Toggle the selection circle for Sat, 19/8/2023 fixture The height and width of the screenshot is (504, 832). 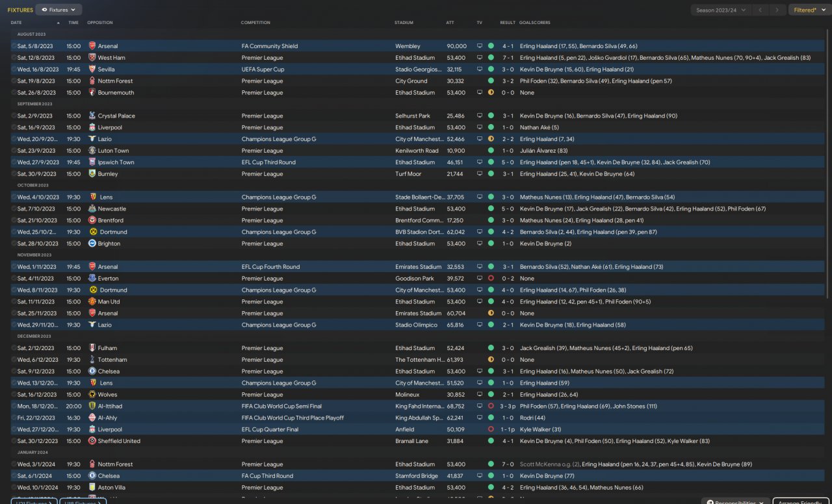[x=14, y=81]
